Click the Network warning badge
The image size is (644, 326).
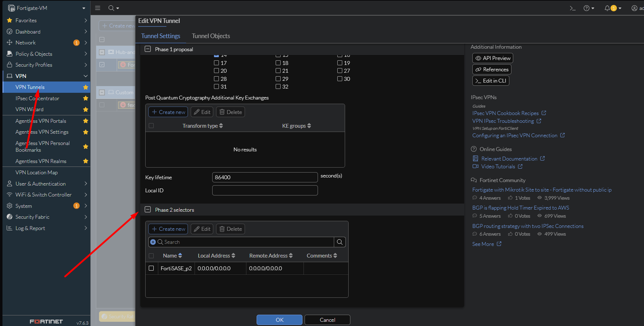[x=76, y=43]
